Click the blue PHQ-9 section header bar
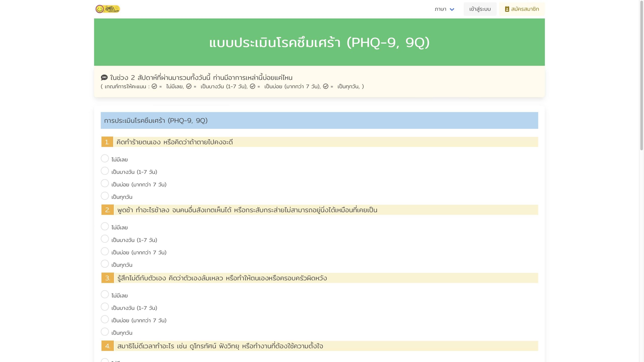Screen dimensions: 644x362 click(319, 120)
